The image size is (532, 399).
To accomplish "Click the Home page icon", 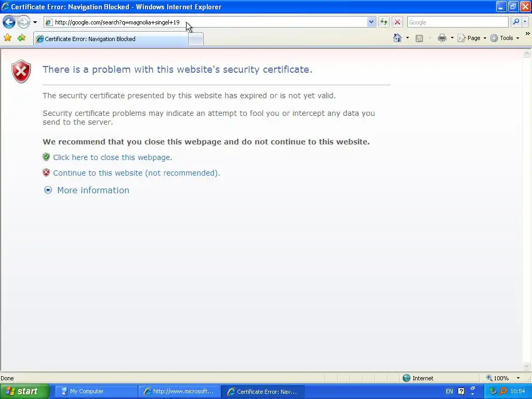I will click(x=397, y=38).
